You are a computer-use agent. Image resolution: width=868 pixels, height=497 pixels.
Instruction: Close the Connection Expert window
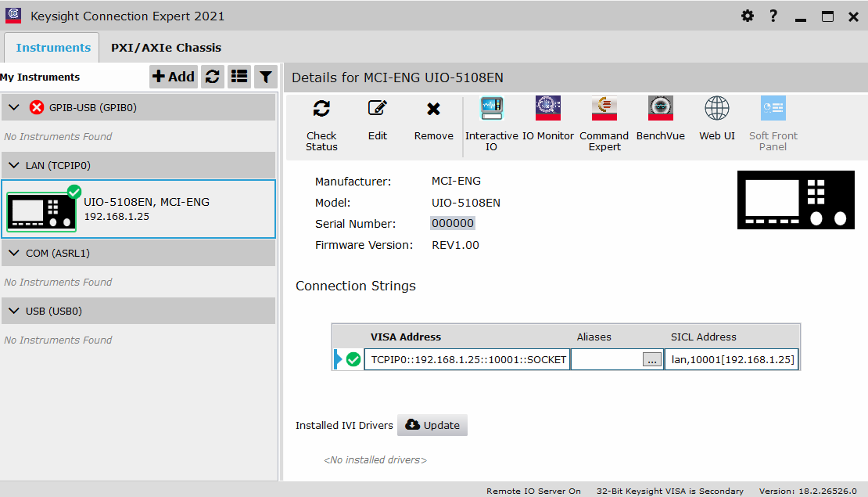point(854,16)
